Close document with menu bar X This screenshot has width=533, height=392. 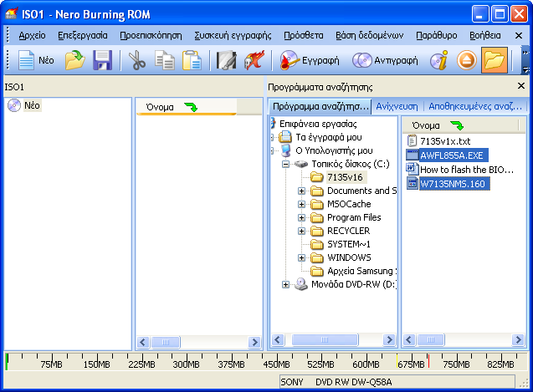(519, 35)
